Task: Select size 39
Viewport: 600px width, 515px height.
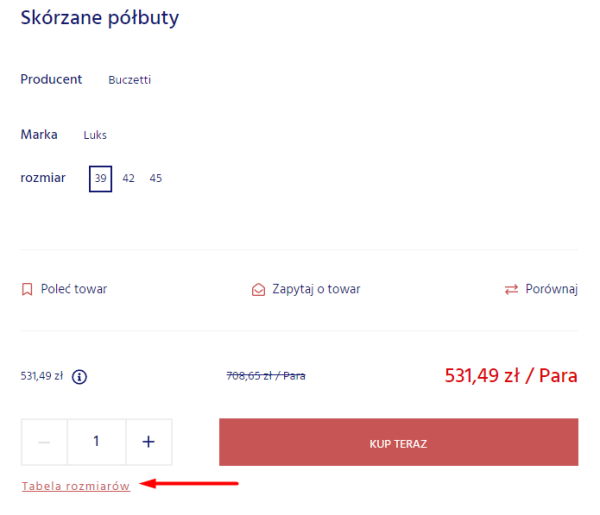Action: [x=101, y=179]
